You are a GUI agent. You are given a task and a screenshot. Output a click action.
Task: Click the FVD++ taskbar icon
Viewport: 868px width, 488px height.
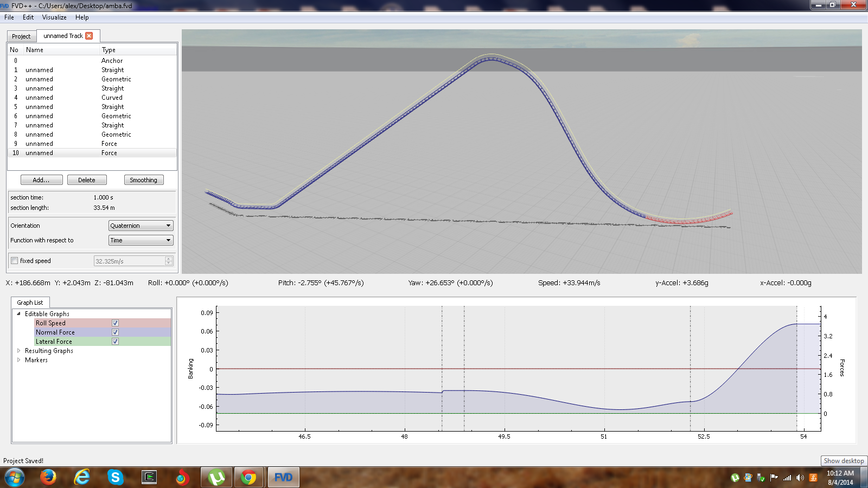tap(283, 477)
